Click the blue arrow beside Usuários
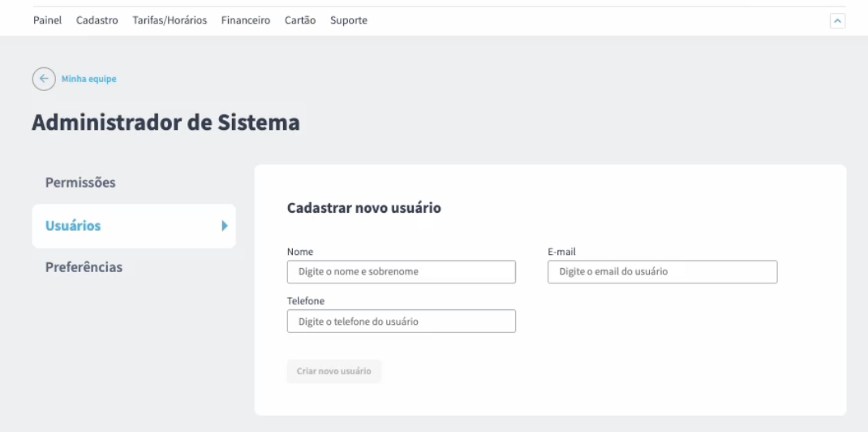Viewport: 868px width, 432px height. click(x=225, y=226)
